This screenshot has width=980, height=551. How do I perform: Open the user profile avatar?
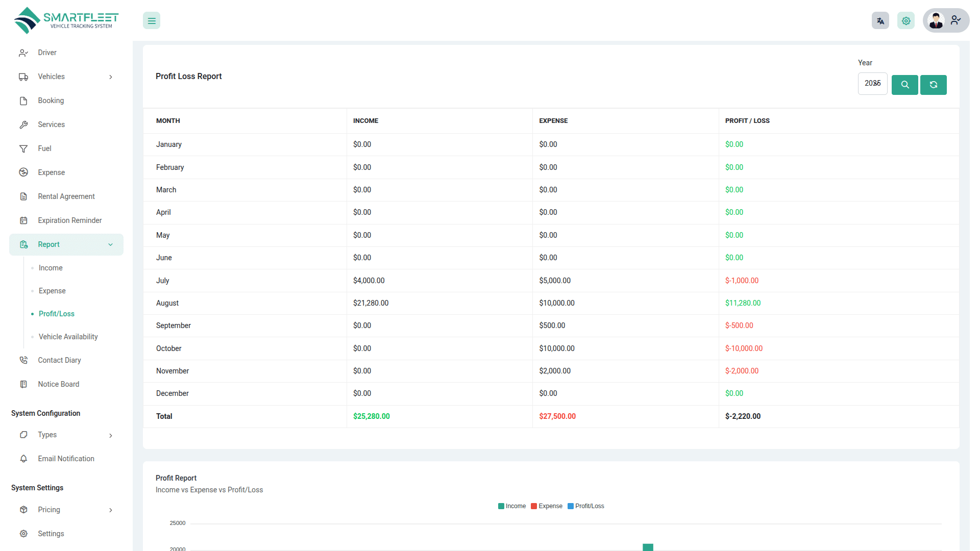click(937, 21)
